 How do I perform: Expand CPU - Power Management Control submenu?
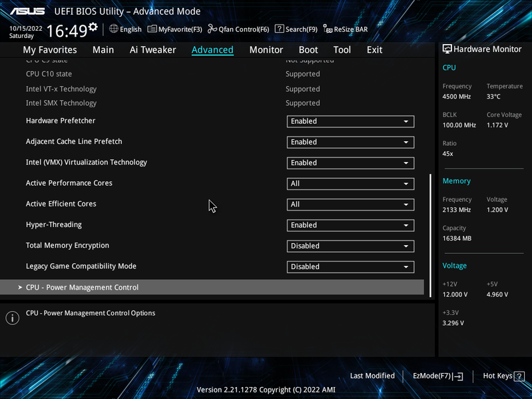[212, 287]
